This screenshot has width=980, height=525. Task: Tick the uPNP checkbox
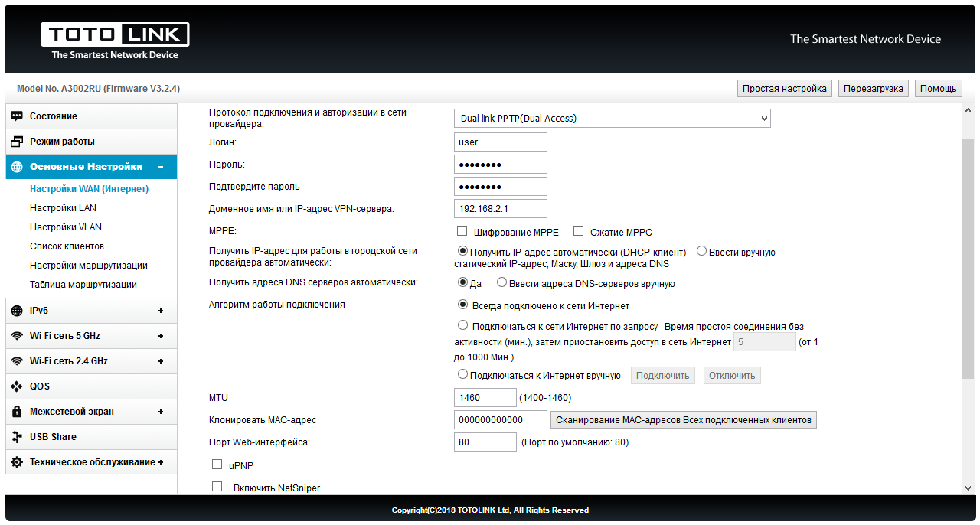point(217,465)
